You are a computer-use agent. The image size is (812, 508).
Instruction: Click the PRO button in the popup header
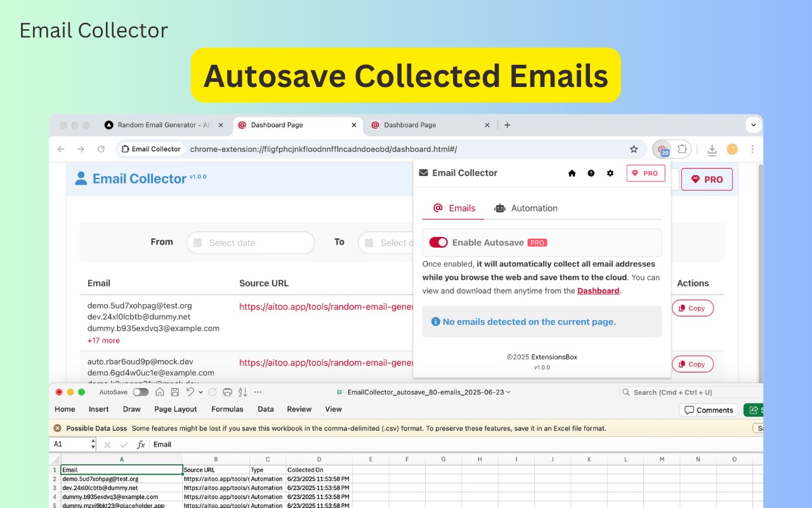pyautogui.click(x=646, y=173)
